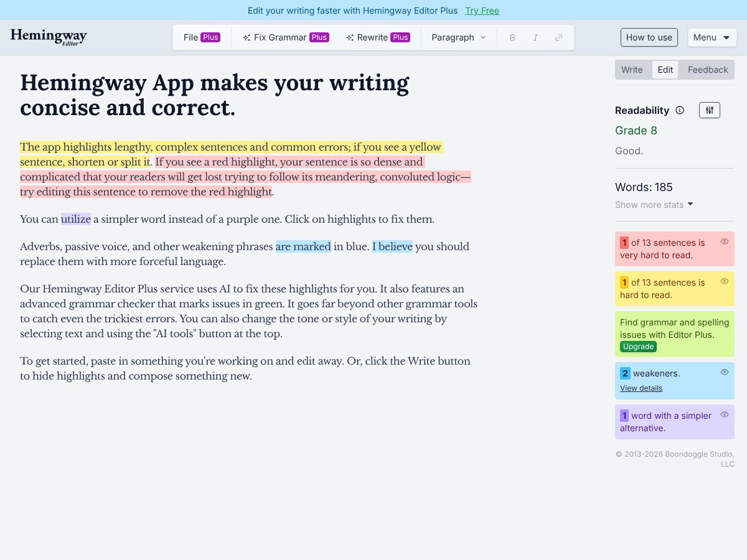
Task: Click the green Upgrade button
Action: [639, 347]
